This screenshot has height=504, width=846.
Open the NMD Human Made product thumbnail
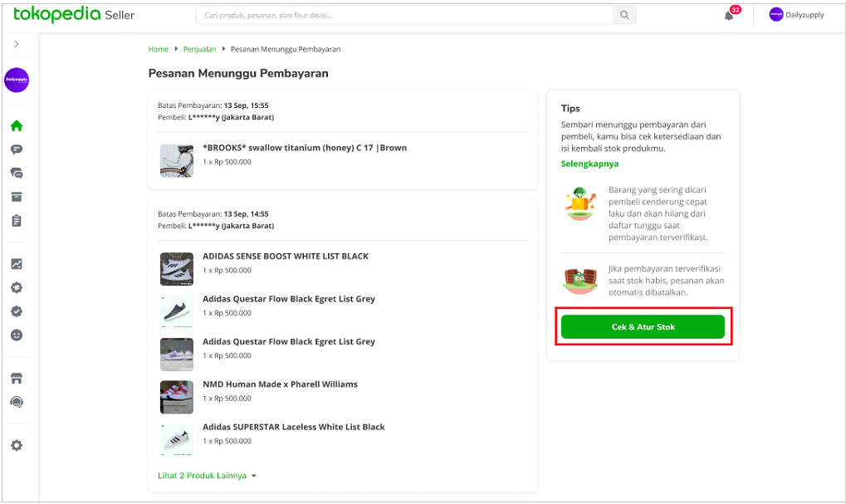click(177, 397)
